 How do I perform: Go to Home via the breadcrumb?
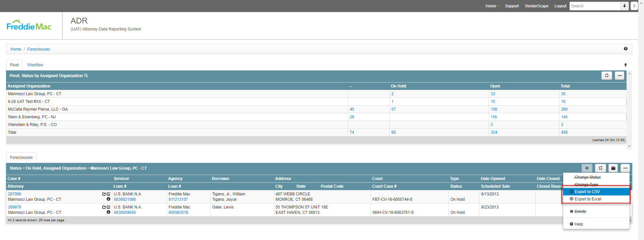point(16,49)
